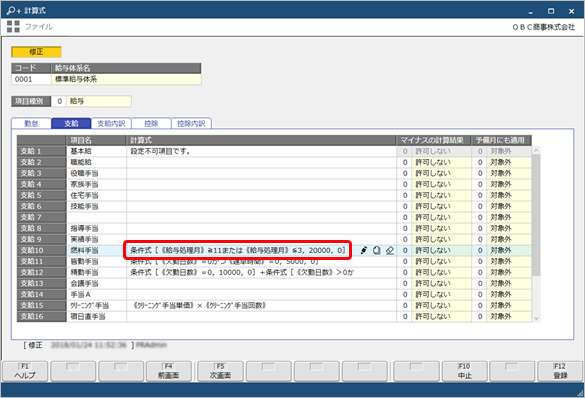
Task: Click the F12 登録 button
Action: tap(560, 372)
